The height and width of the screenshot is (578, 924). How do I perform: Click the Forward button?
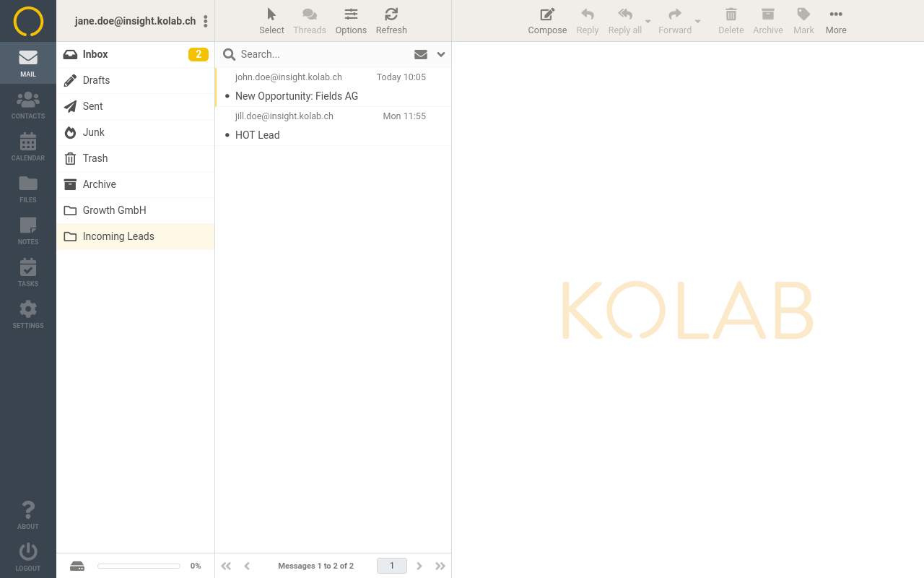[x=675, y=21]
